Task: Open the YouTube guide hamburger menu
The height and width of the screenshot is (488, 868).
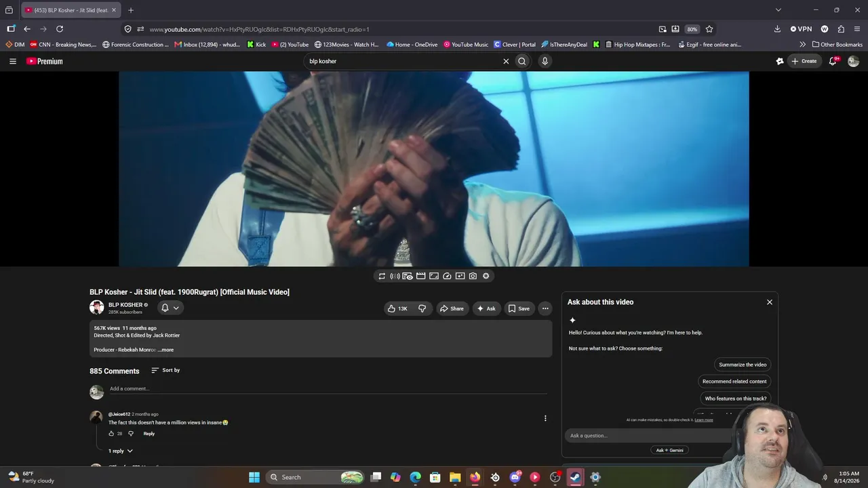Action: click(12, 61)
